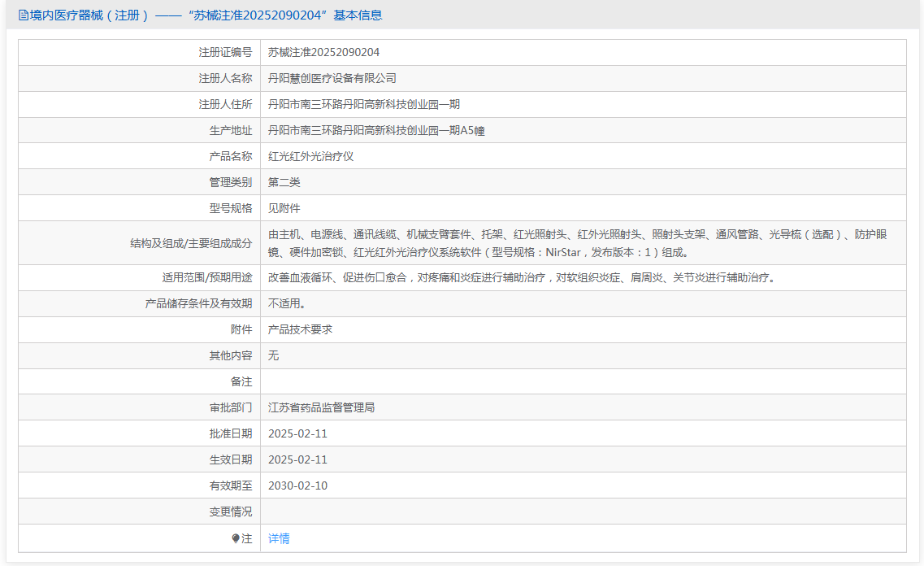The width and height of the screenshot is (924, 566).
Task: Click company name 丹阳慧创医疗设备有限公司
Action: tap(332, 78)
